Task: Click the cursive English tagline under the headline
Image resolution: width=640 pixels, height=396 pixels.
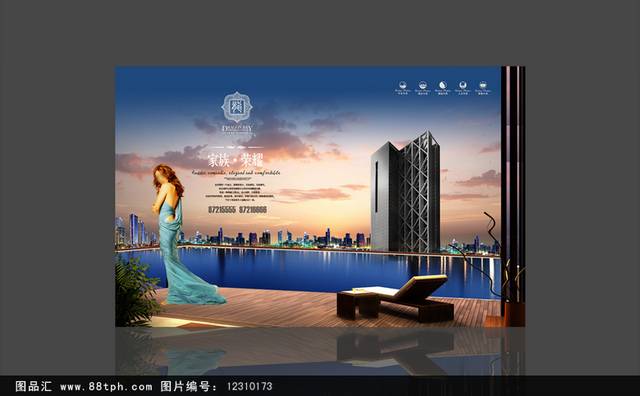Action: 236,173
